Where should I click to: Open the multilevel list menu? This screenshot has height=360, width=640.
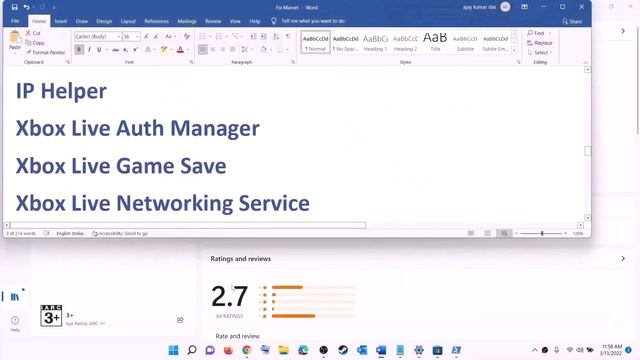pos(236,36)
